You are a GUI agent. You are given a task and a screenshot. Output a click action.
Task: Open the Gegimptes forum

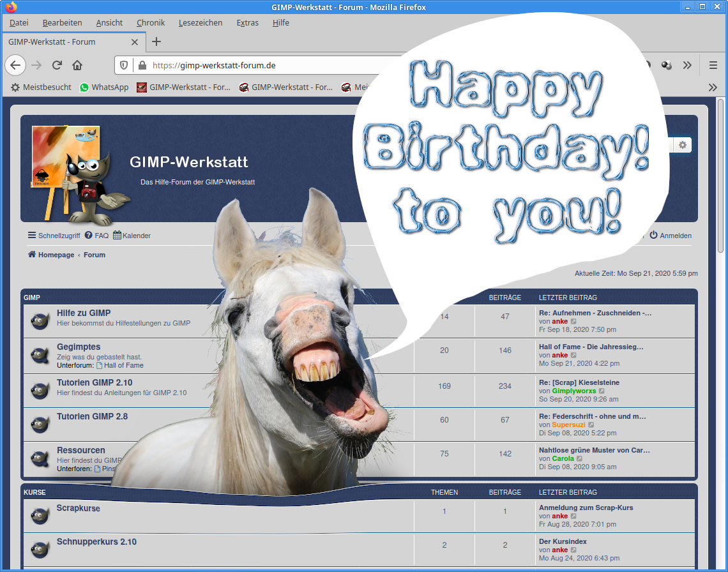click(x=79, y=347)
